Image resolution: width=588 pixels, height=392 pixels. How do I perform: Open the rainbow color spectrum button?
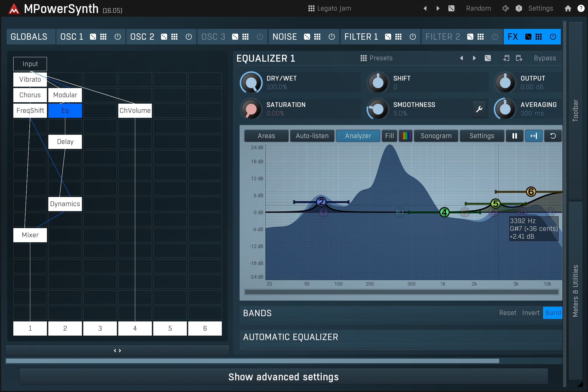405,136
